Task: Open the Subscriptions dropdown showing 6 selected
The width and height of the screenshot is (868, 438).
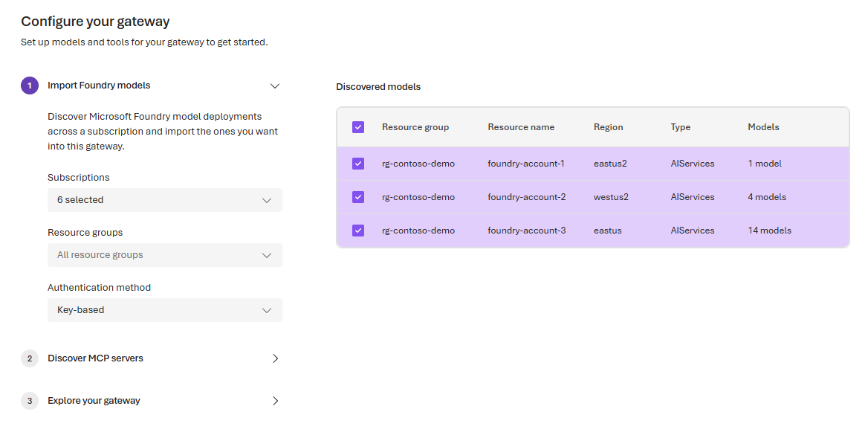Action: pos(165,200)
